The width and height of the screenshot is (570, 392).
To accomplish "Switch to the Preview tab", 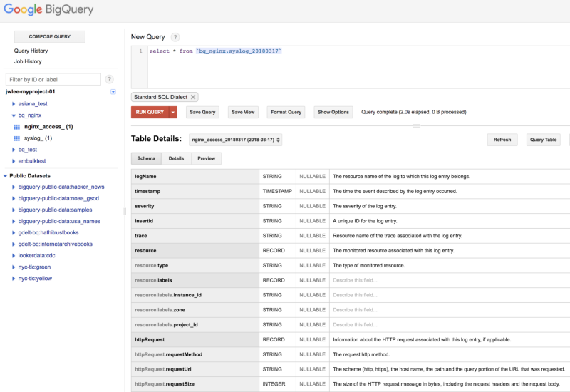I will coord(206,158).
